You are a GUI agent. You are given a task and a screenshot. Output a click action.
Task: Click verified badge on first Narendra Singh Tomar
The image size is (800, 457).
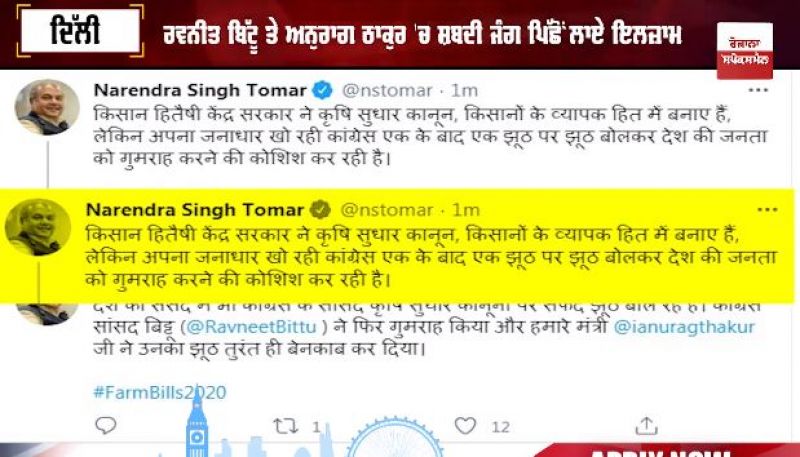[322, 90]
